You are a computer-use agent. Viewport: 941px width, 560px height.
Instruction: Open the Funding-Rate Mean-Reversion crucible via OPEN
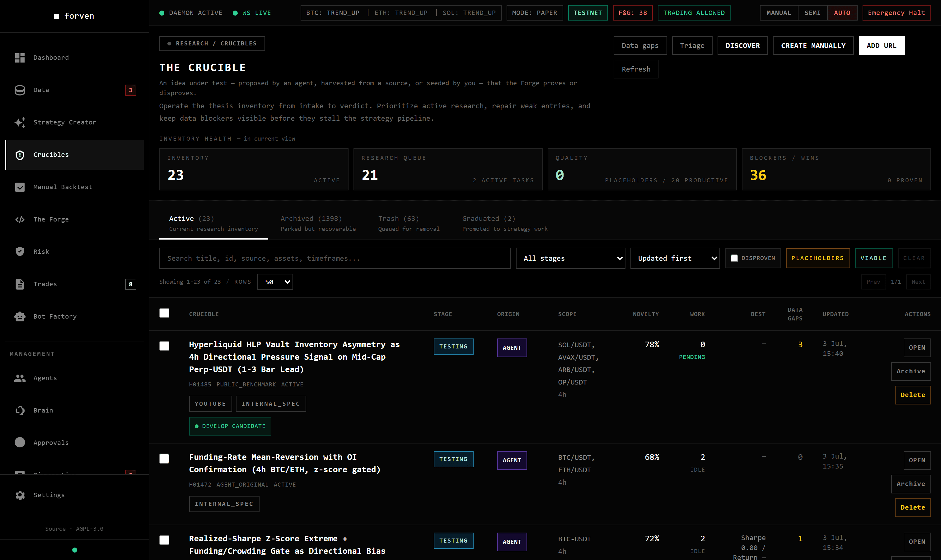click(917, 460)
